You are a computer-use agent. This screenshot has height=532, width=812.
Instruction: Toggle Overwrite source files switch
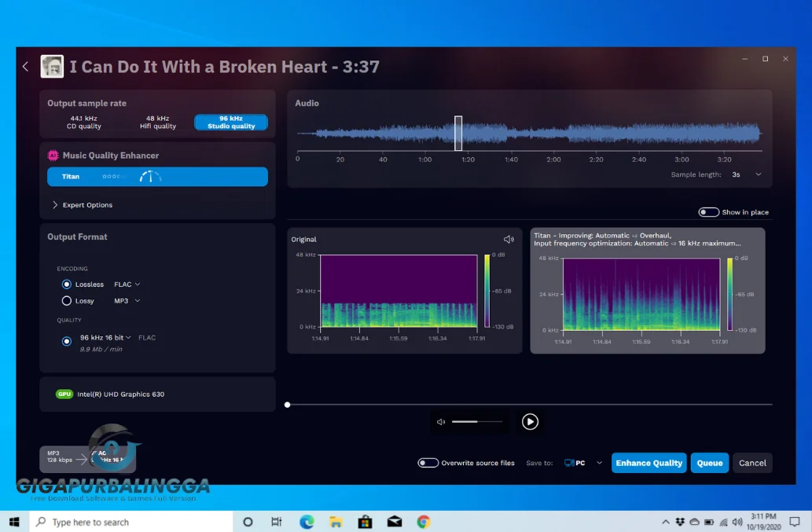428,463
